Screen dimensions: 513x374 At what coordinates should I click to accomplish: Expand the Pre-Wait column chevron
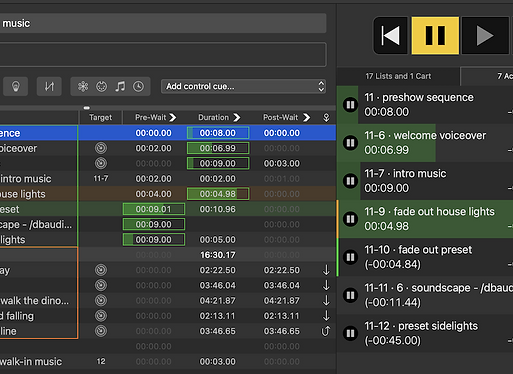173,117
